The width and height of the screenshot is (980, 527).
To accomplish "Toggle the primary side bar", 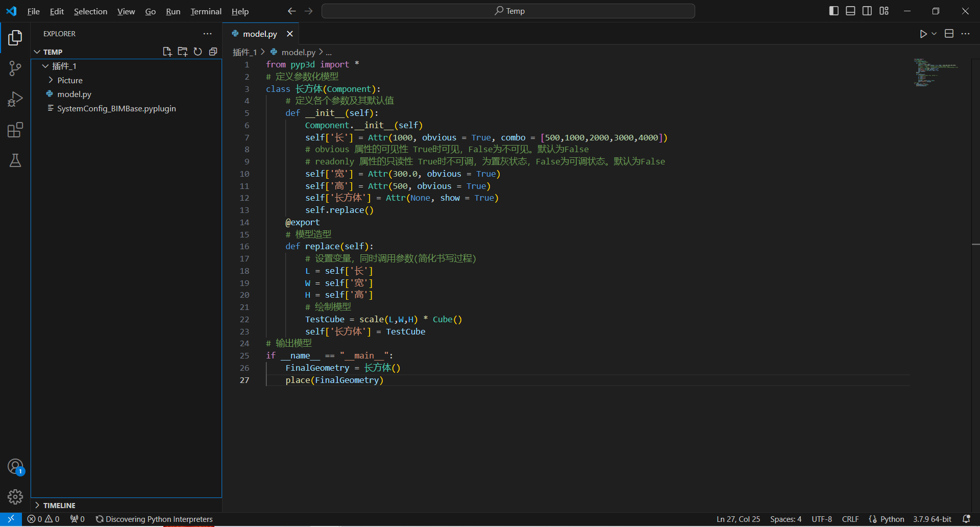I will click(834, 11).
